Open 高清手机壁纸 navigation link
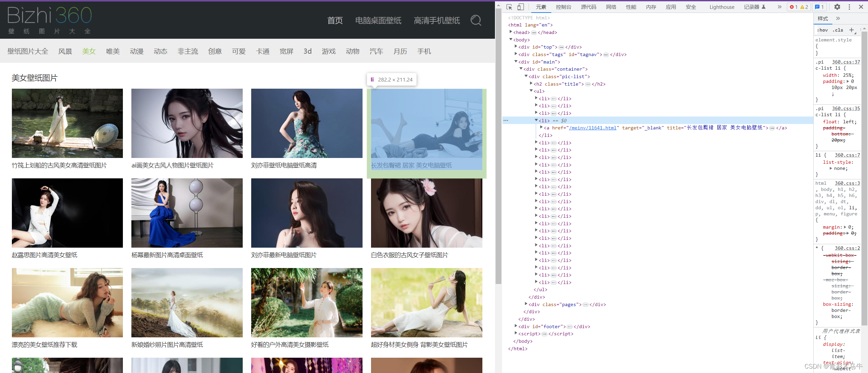Image resolution: width=868 pixels, height=373 pixels. pyautogui.click(x=437, y=20)
